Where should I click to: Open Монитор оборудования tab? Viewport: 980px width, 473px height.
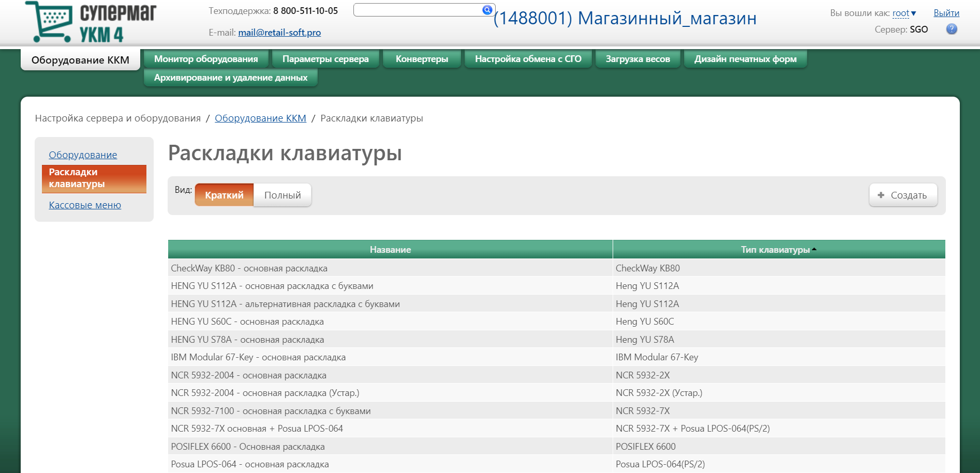pos(206,59)
